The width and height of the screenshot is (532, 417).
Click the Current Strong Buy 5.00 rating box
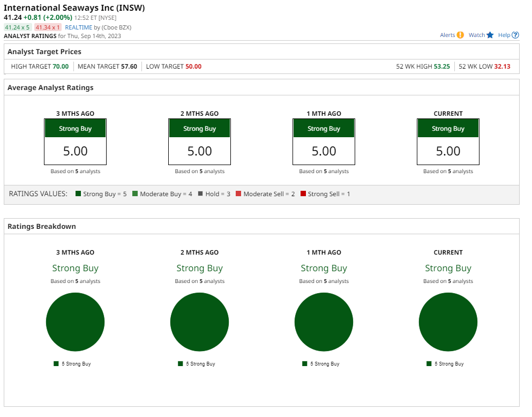448,142
